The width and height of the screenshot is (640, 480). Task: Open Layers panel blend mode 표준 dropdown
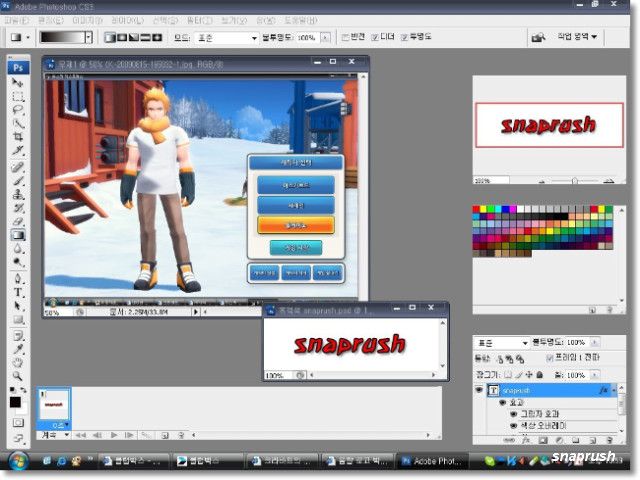click(502, 343)
